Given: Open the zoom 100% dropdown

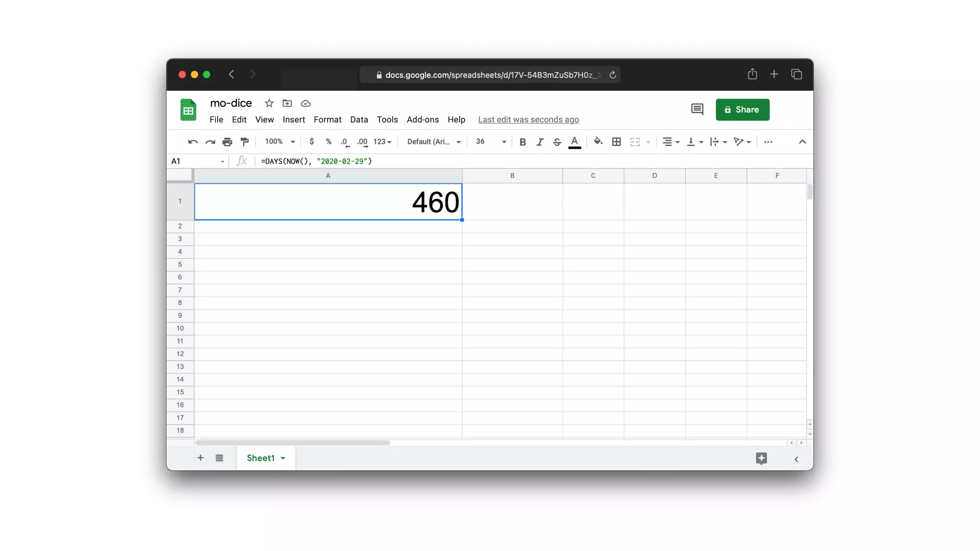Looking at the screenshot, I should coord(280,142).
